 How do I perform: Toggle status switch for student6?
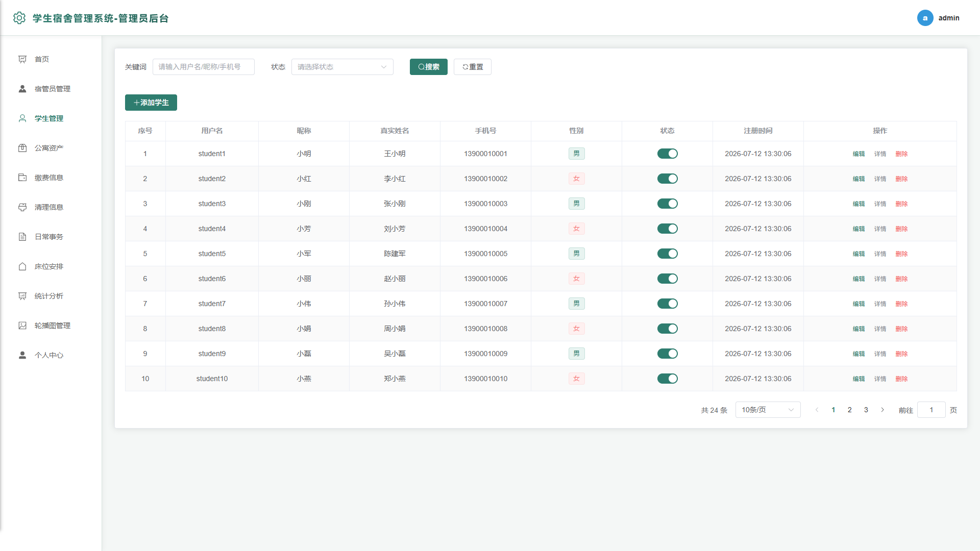pyautogui.click(x=667, y=279)
